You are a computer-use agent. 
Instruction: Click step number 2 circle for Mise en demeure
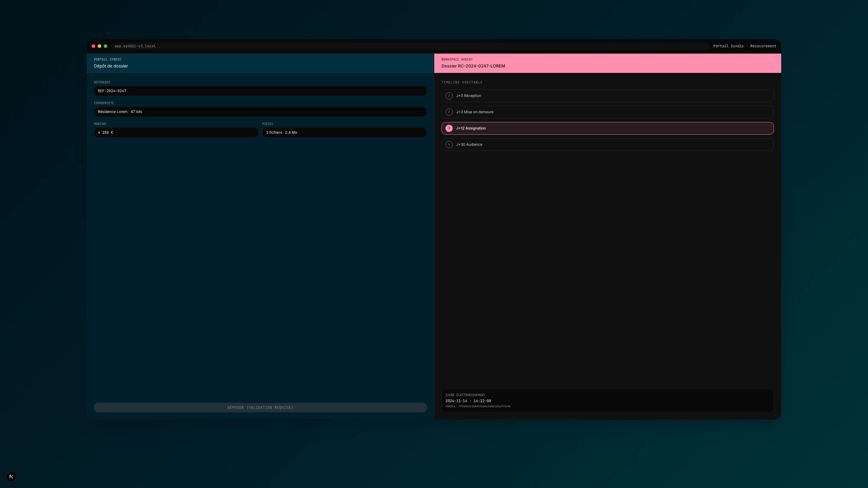[449, 112]
